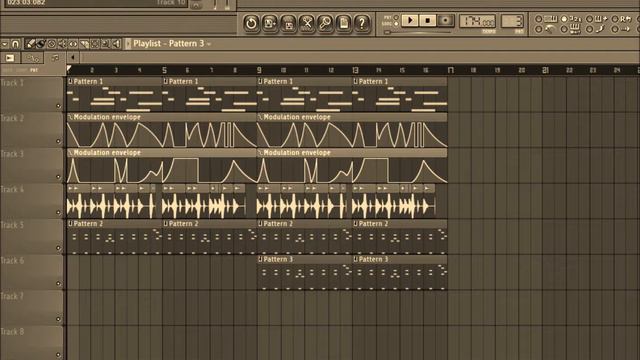Click bar 9 on the timeline ruler
The width and height of the screenshot is (640, 360).
[259, 70]
